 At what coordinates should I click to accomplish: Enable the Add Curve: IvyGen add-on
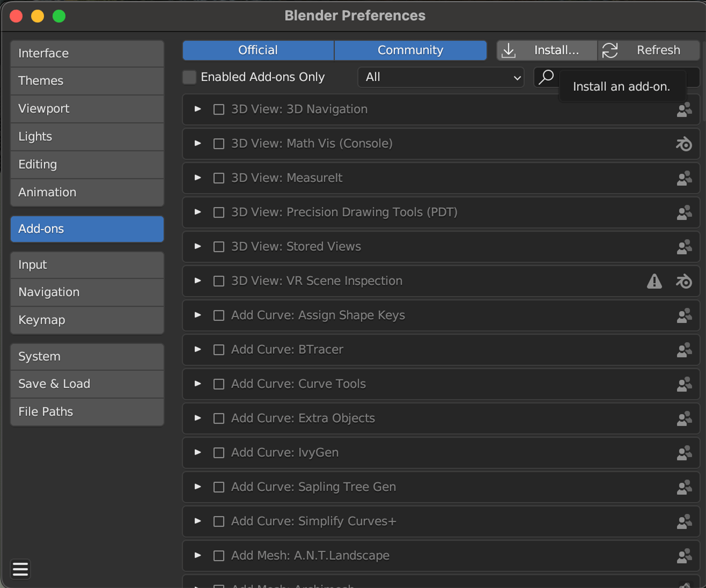point(218,453)
